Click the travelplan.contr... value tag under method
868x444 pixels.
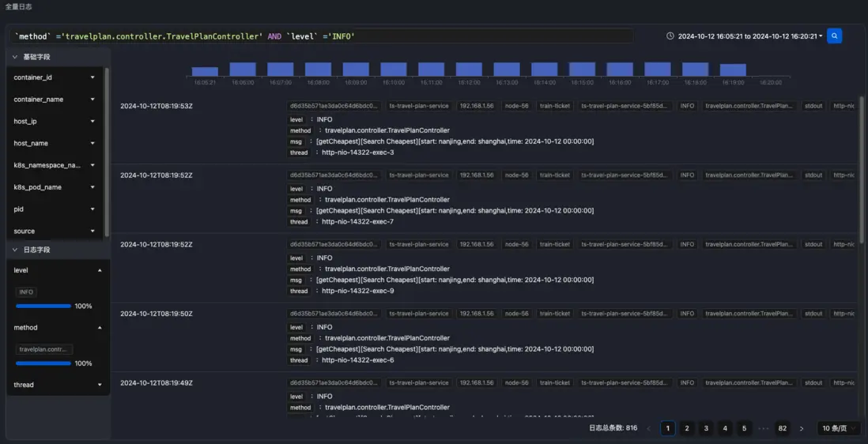pyautogui.click(x=44, y=349)
